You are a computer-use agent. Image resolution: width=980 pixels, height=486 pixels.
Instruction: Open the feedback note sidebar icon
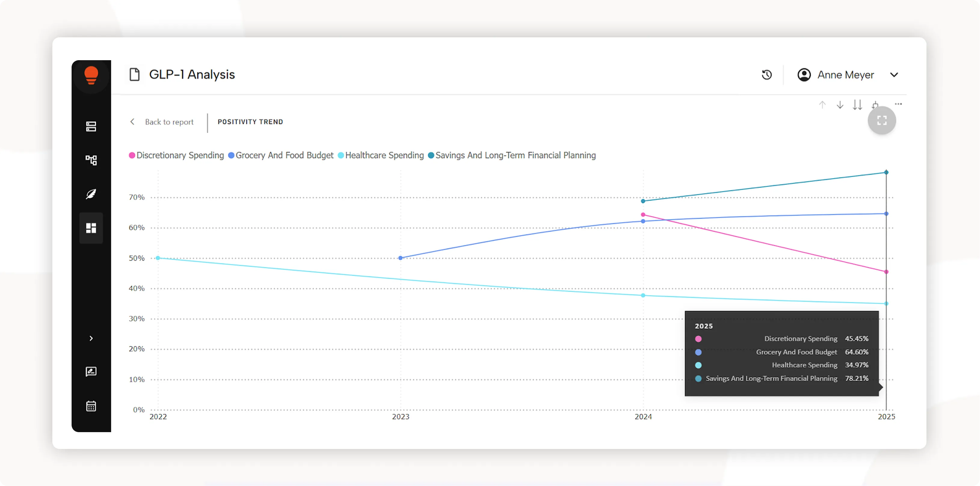[x=91, y=371]
